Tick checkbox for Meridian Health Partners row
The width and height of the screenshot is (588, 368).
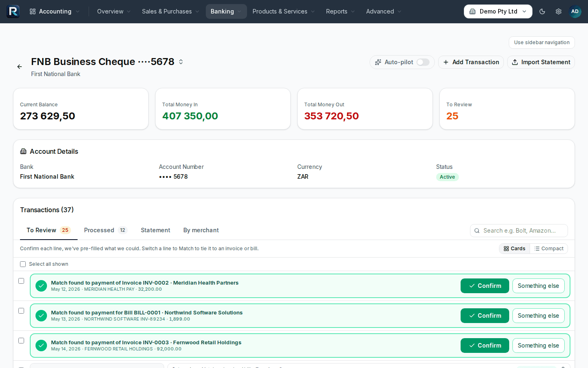coord(21,281)
